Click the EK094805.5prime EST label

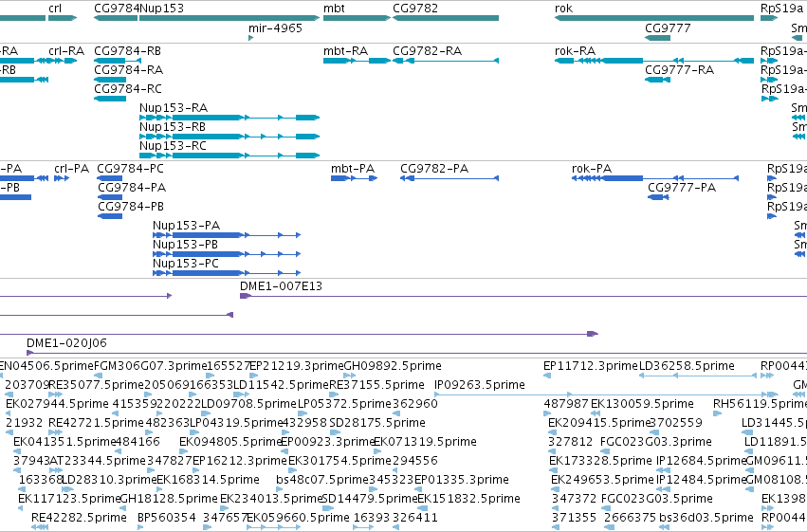[x=231, y=443]
